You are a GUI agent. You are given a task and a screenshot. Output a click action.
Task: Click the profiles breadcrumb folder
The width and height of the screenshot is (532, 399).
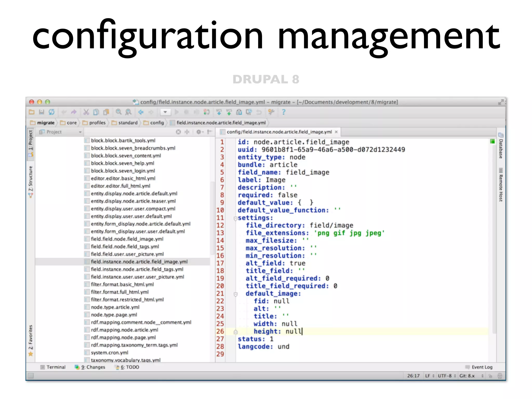click(x=94, y=123)
